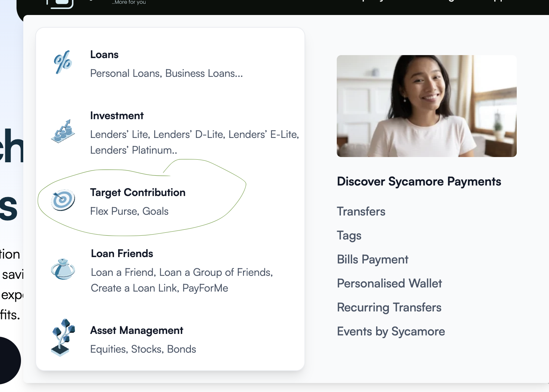Select the Recurring Transfers link
The height and width of the screenshot is (392, 549).
click(x=389, y=307)
